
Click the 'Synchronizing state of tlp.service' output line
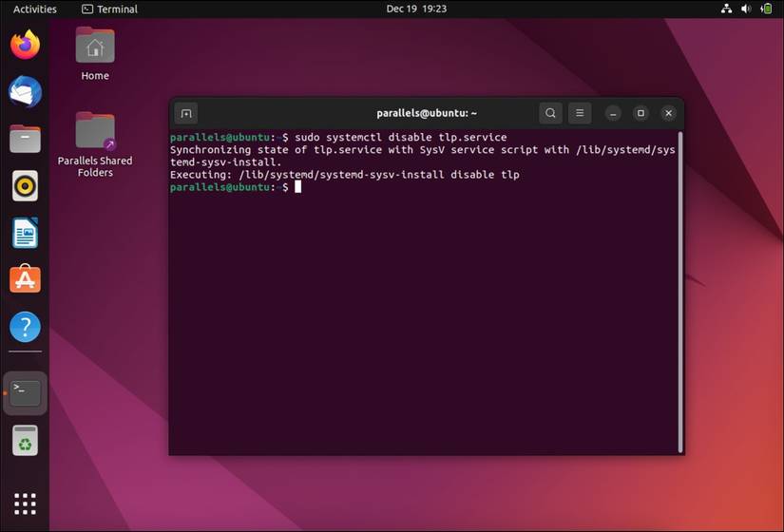tap(423, 149)
